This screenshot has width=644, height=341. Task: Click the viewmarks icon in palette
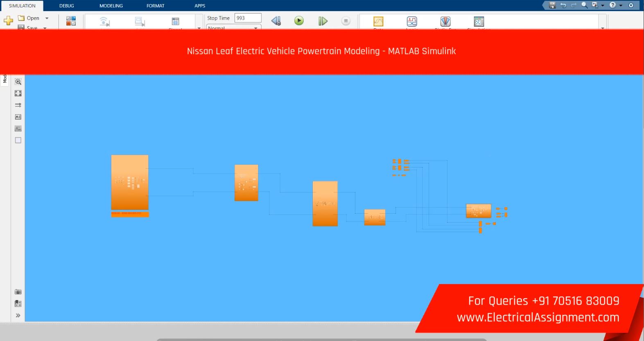tap(18, 304)
